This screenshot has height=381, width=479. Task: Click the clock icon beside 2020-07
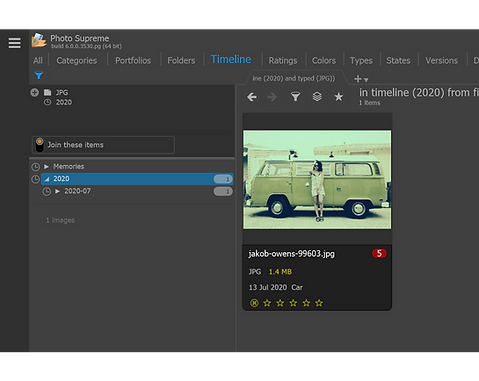[x=47, y=191]
